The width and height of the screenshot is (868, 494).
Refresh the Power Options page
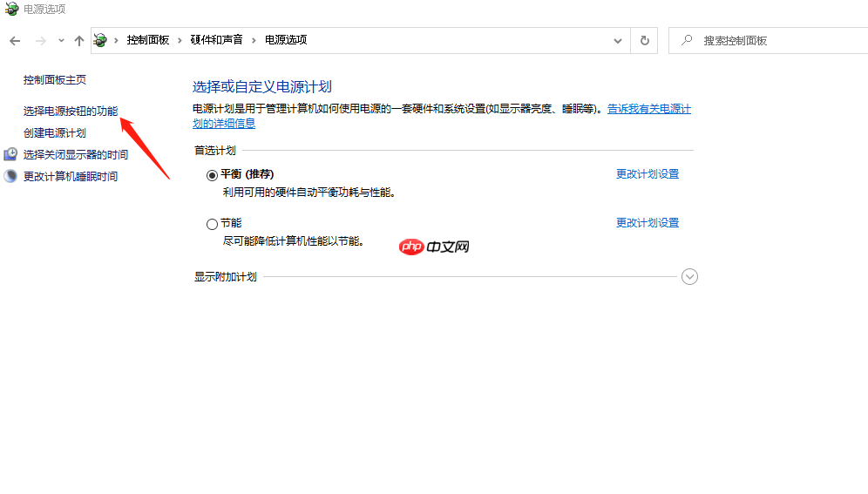click(644, 40)
